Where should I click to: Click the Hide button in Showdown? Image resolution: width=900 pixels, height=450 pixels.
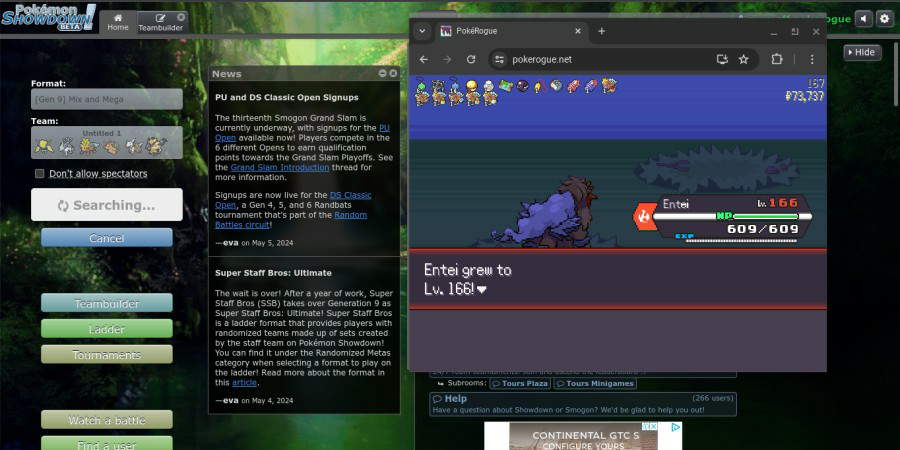click(x=862, y=52)
